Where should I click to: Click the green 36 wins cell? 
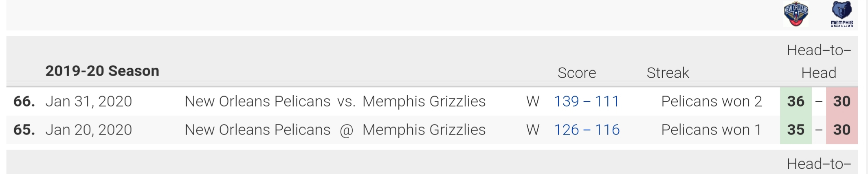pyautogui.click(x=796, y=101)
